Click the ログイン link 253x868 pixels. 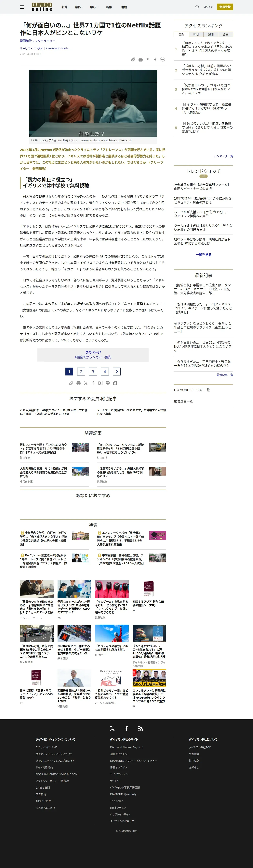click(208, 7)
